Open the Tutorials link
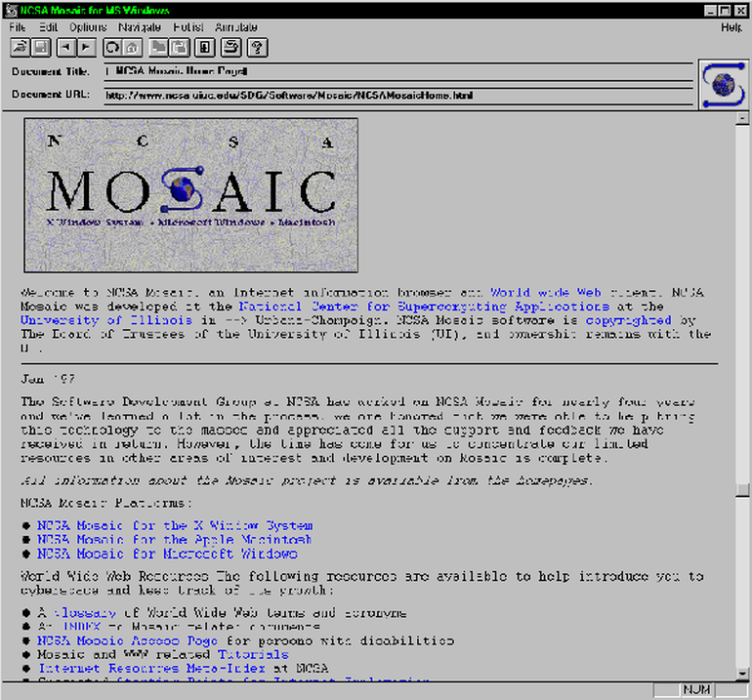Image resolution: width=752 pixels, height=700 pixels. [253, 655]
